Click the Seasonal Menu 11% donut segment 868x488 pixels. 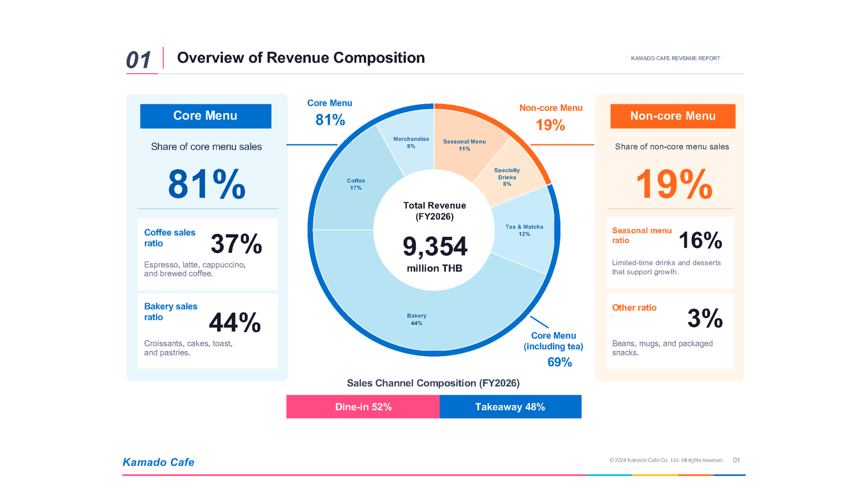[x=464, y=145]
